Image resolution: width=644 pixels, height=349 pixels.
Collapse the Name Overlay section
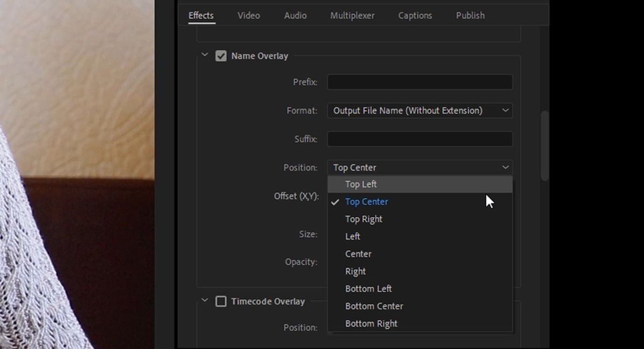(x=204, y=55)
